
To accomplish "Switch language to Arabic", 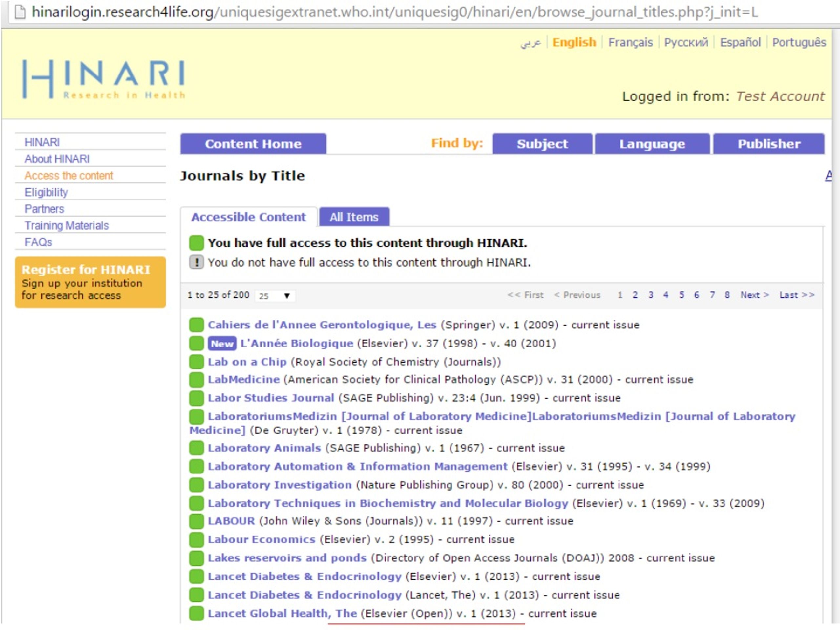I will [531, 43].
